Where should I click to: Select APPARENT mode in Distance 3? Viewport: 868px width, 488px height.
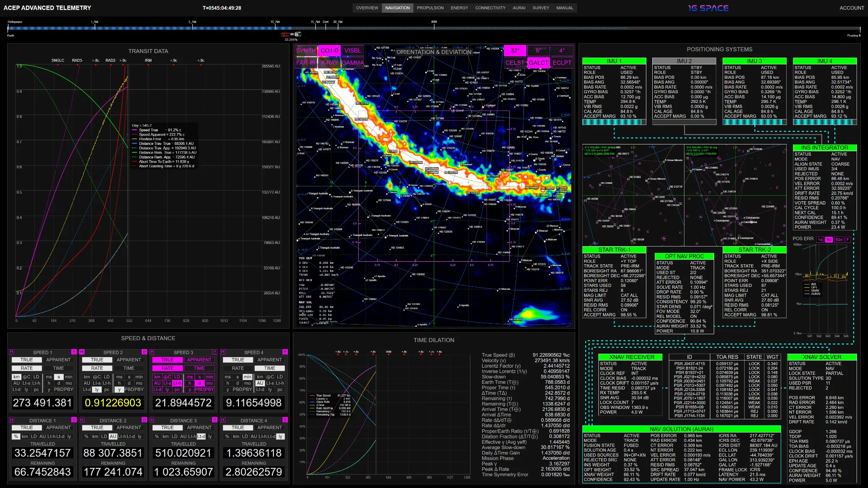point(199,428)
